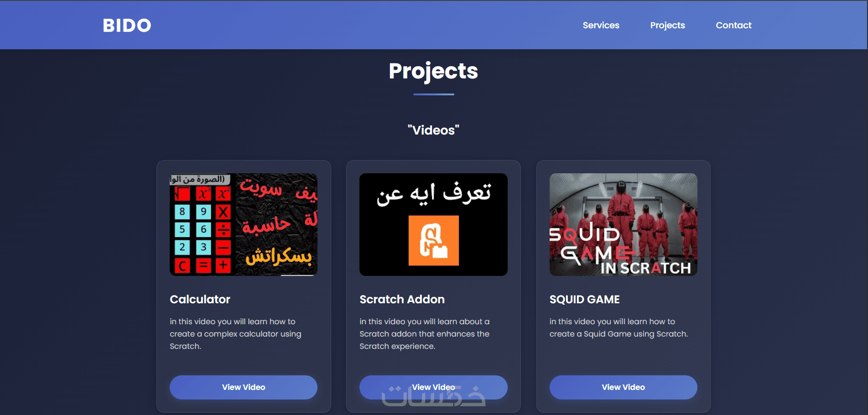The height and width of the screenshot is (415, 868).
Task: Open the Calculator video thumbnail
Action: 244,224
